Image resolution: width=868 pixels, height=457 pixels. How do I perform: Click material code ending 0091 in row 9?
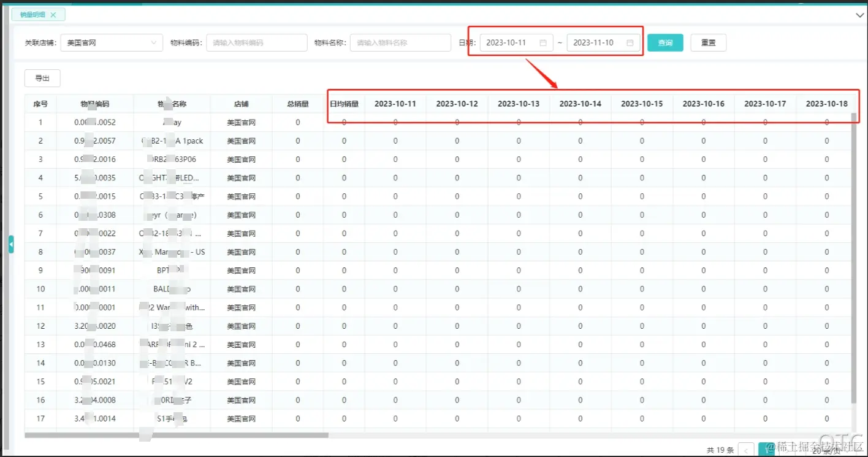(x=95, y=271)
